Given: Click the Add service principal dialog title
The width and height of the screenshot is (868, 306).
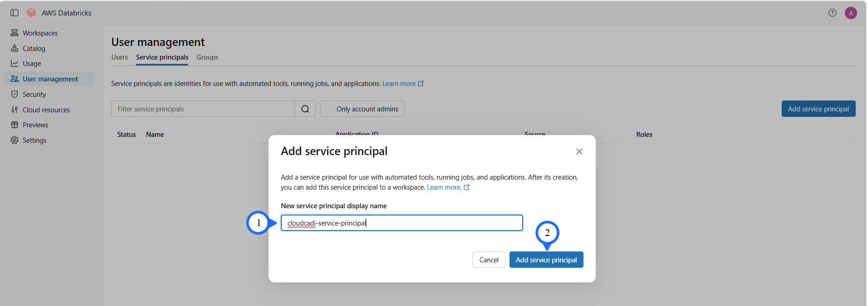Looking at the screenshot, I should tap(334, 151).
